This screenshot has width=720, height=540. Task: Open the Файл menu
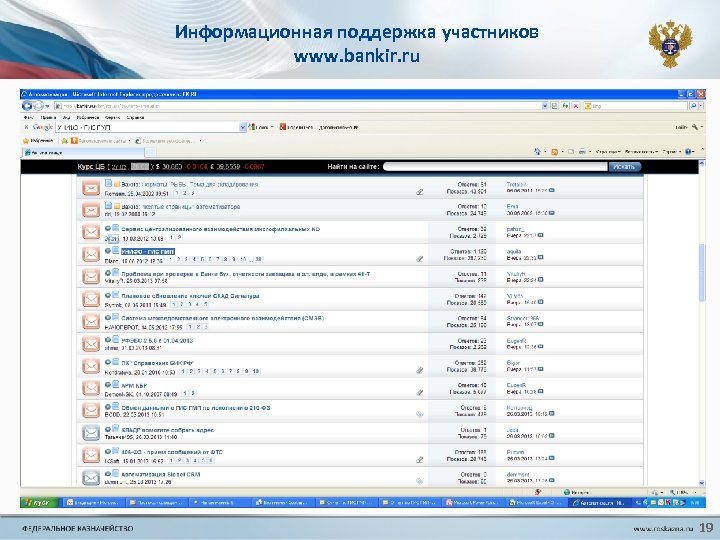click(x=28, y=118)
